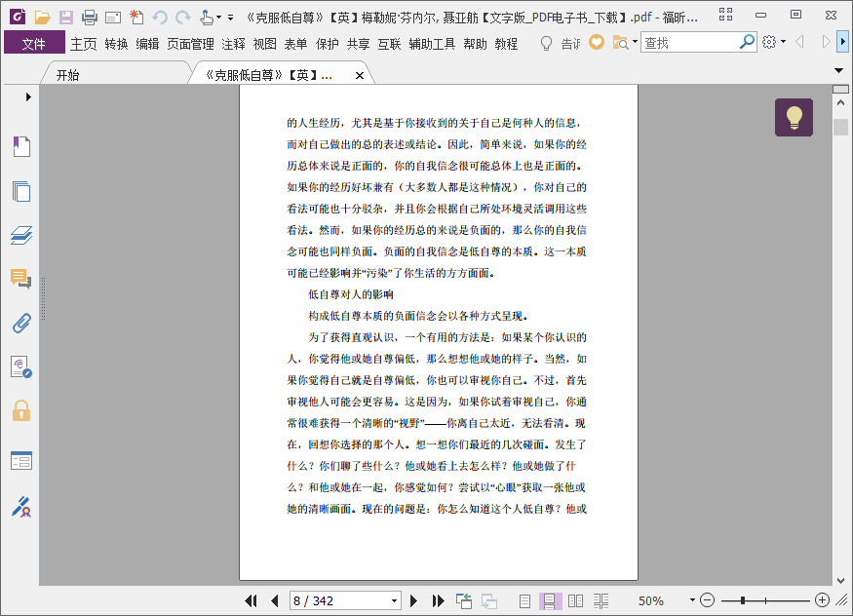Viewport: 853px width, 616px height.
Task: Undo the last action
Action: click(160, 18)
